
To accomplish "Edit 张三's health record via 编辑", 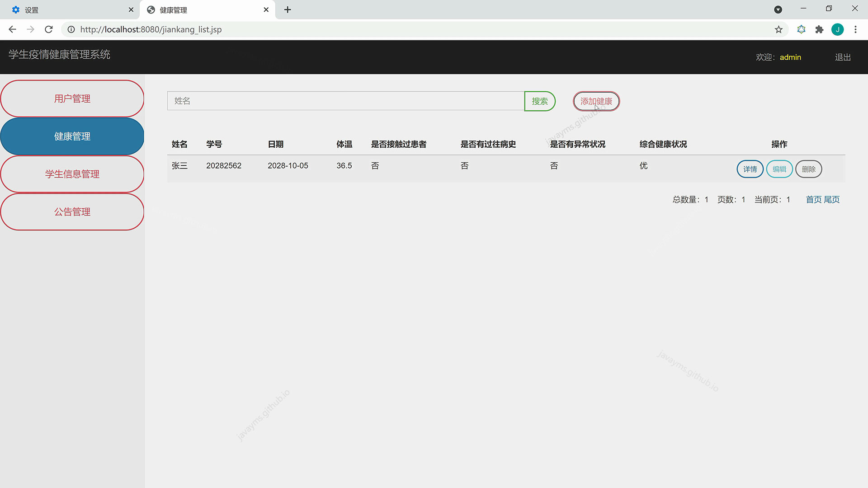I will pos(779,169).
